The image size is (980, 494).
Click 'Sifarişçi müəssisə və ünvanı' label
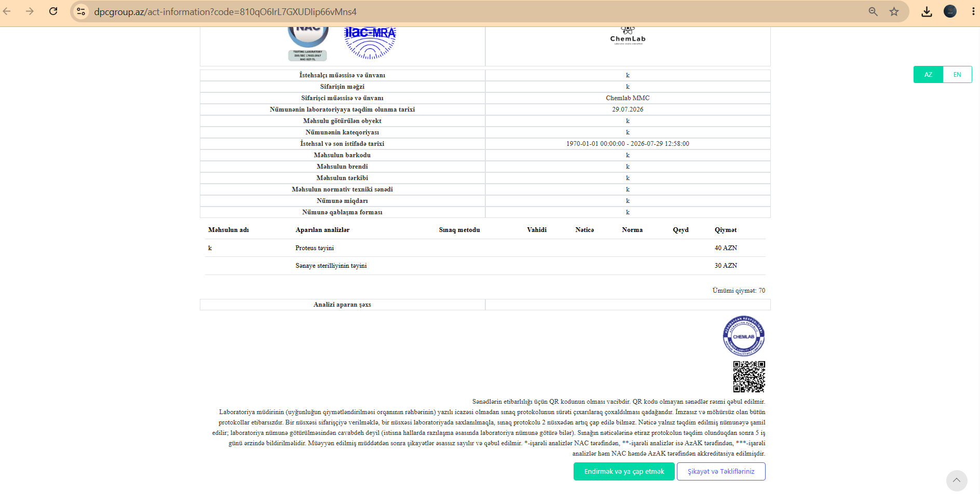[342, 98]
